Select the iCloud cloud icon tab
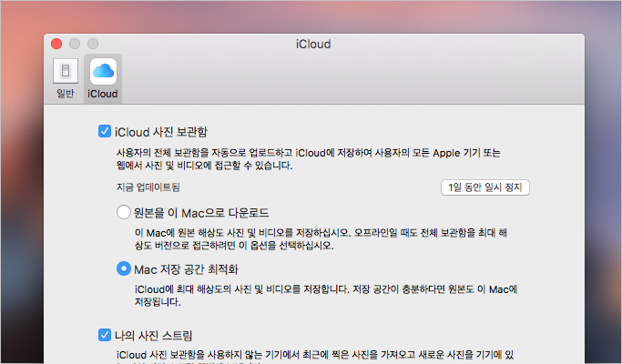 (103, 71)
